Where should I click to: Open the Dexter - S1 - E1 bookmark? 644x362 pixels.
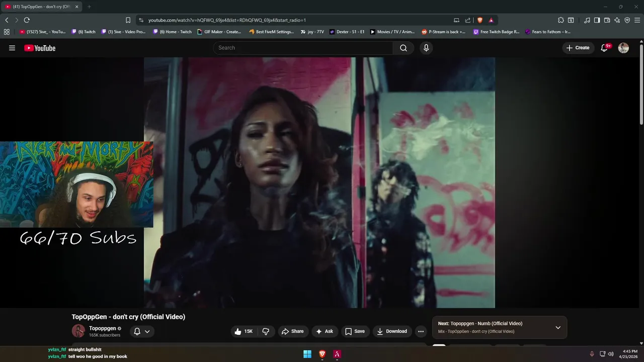click(x=347, y=32)
